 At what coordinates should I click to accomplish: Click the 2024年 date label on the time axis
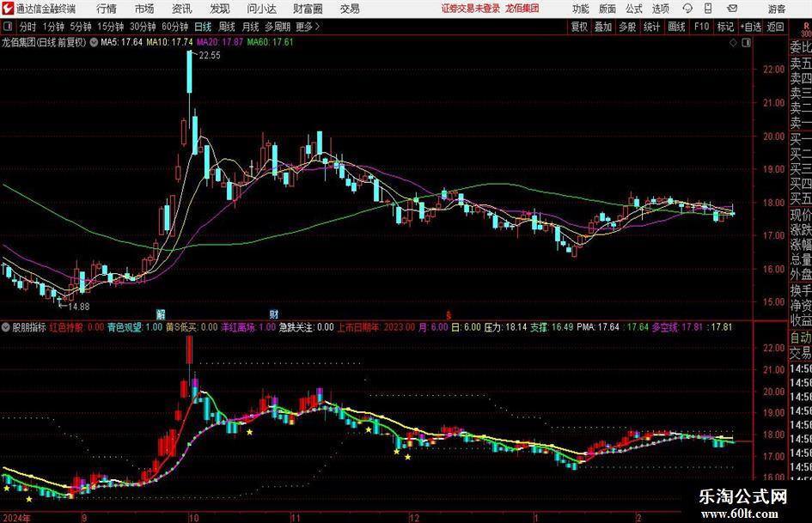tap(16, 518)
